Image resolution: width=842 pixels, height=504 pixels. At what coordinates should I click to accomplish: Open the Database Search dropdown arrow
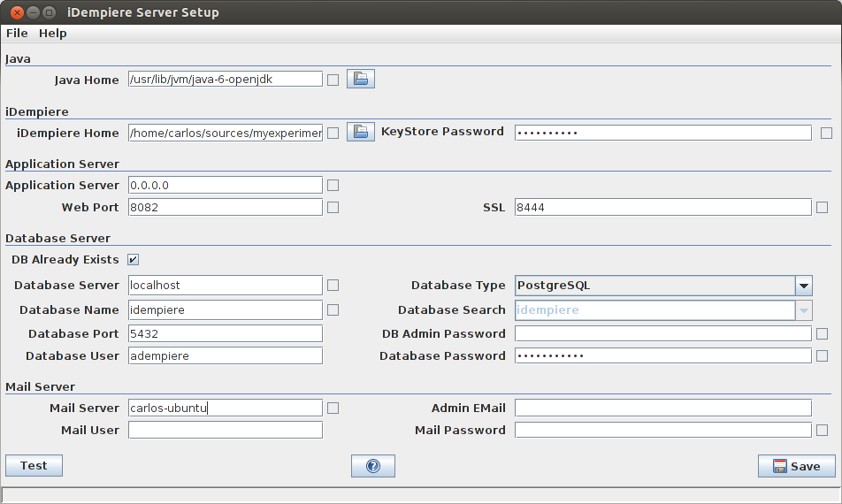point(804,310)
